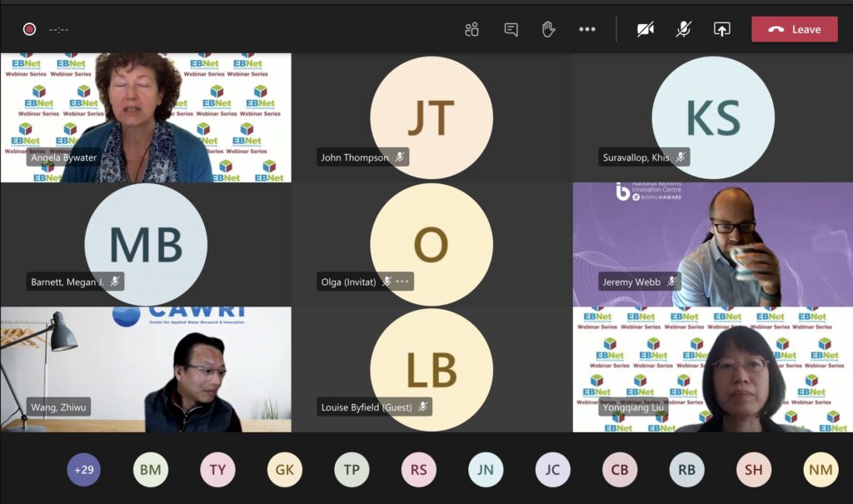853x504 pixels.
Task: Unmute the microphone
Action: (x=683, y=29)
